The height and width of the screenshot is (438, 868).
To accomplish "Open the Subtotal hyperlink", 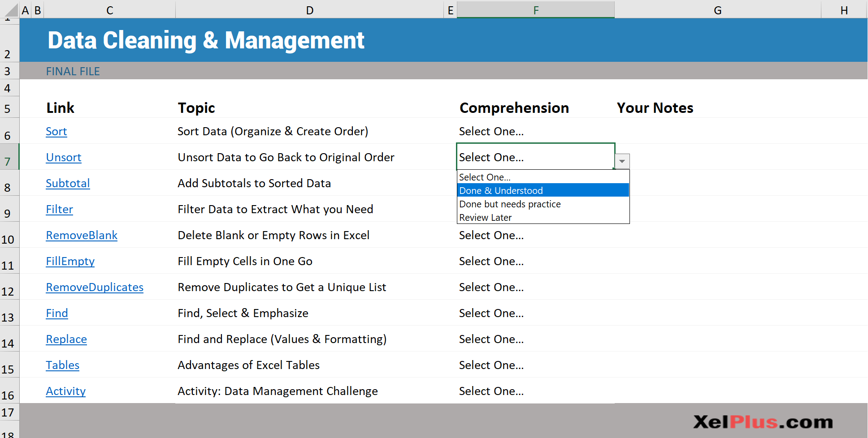I will tap(68, 183).
